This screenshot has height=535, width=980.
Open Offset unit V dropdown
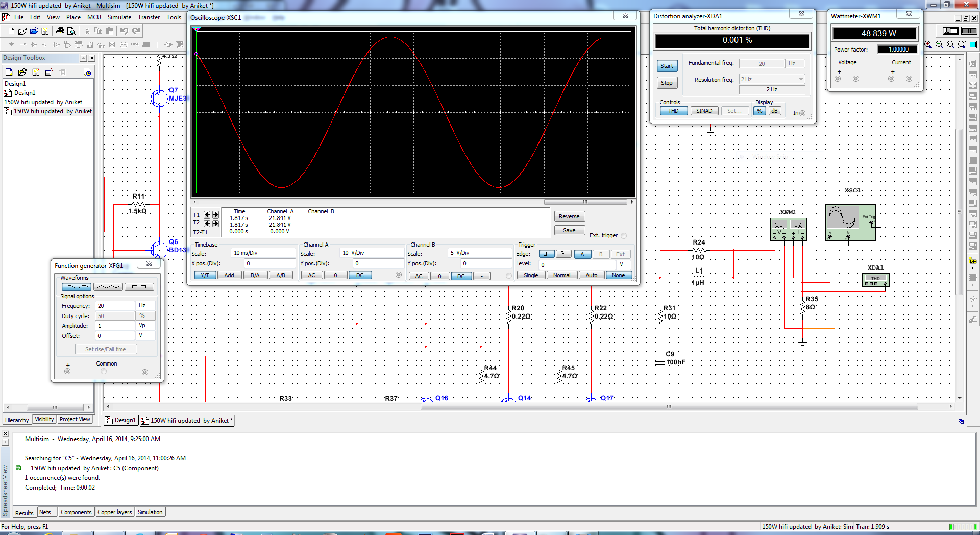(x=146, y=336)
